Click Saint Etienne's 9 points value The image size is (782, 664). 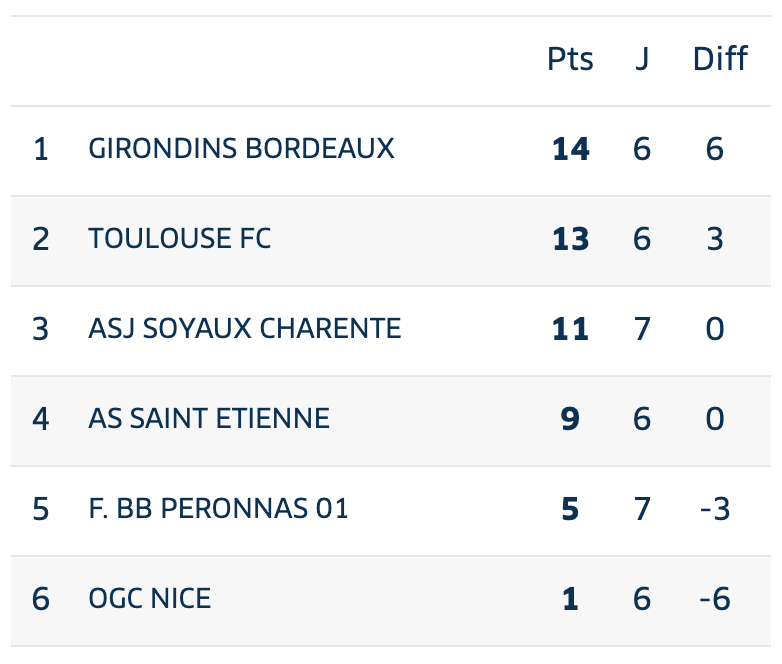570,419
